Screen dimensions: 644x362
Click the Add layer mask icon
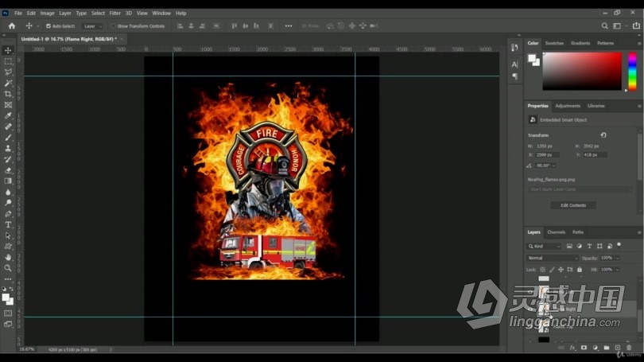click(584, 348)
